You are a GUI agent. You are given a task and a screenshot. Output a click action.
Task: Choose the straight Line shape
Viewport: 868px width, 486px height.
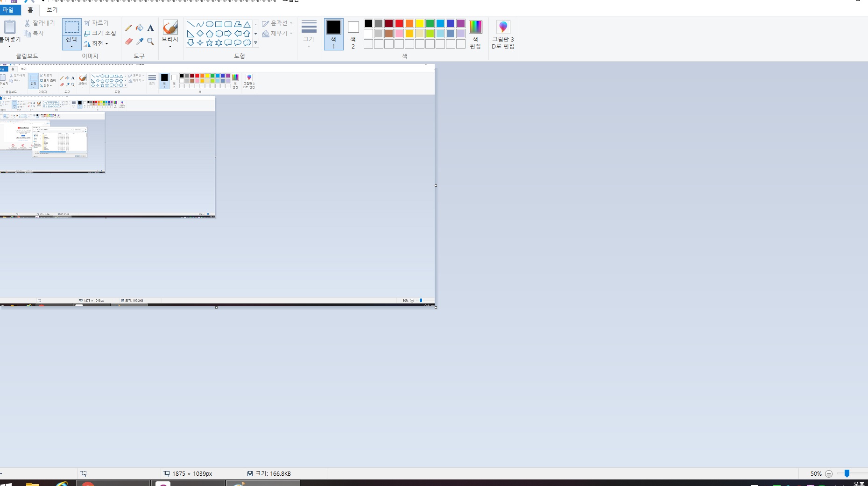191,24
